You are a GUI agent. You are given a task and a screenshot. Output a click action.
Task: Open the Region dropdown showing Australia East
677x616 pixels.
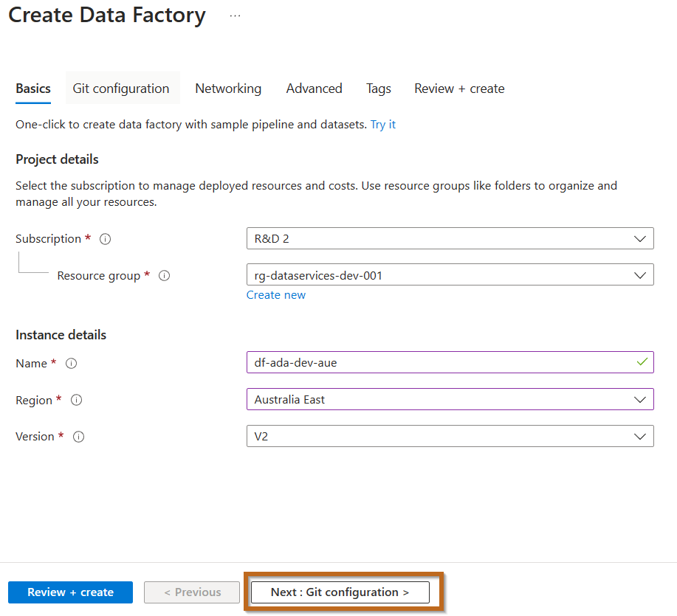point(450,399)
